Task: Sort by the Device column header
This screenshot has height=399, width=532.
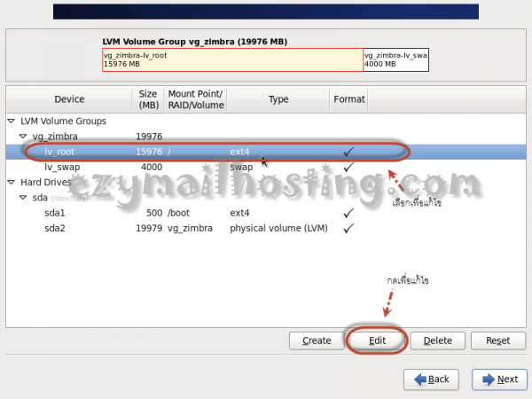Action: click(69, 99)
